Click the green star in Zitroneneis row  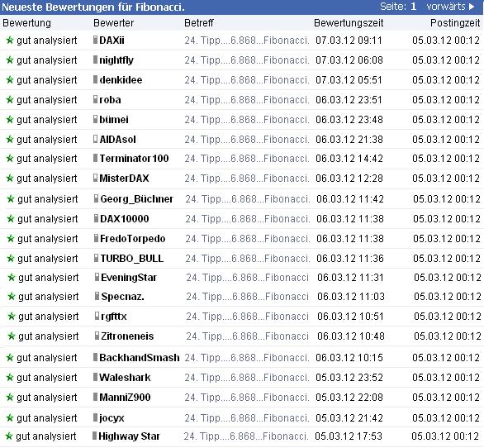[11, 336]
